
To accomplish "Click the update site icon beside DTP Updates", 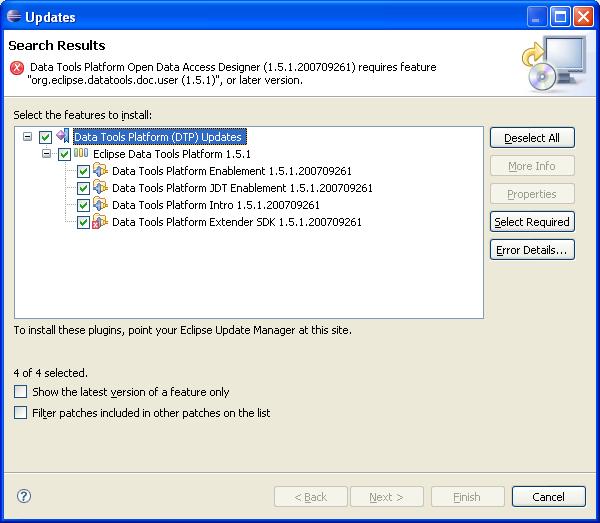I will point(63,136).
